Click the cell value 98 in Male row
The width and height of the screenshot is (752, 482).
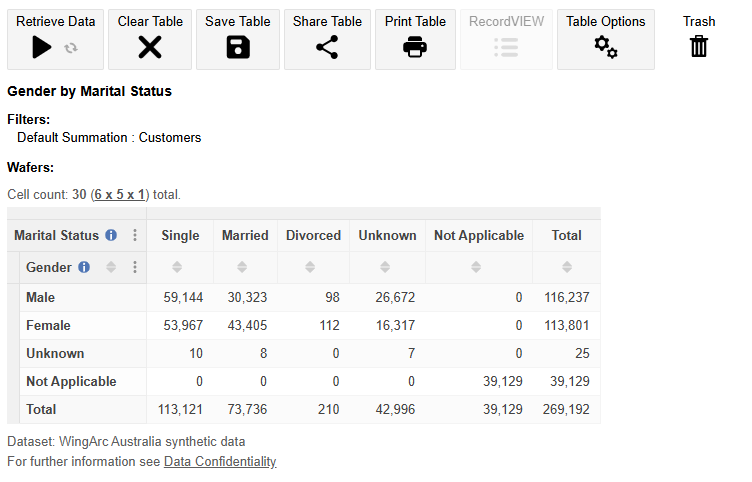[x=332, y=297]
